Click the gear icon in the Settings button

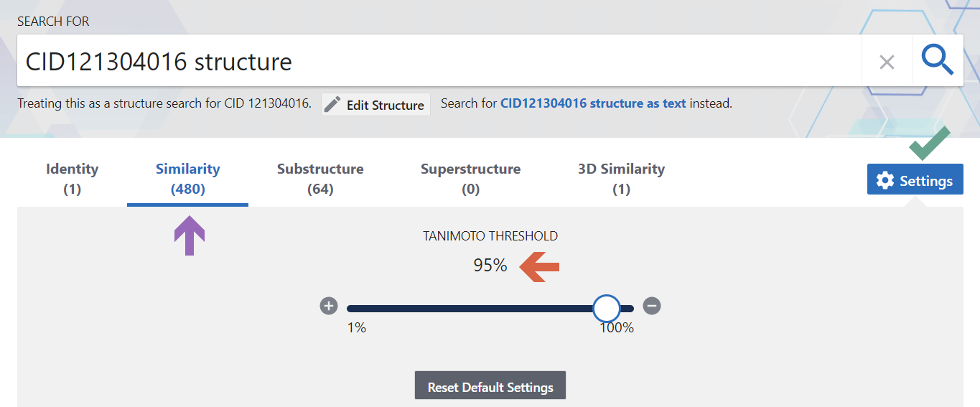885,180
